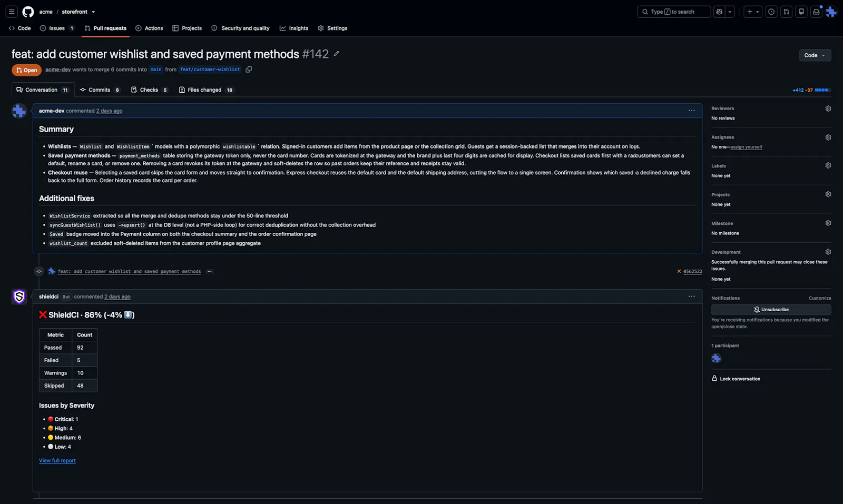Open the main base branch link
Image resolution: width=843 pixels, height=504 pixels.
coord(156,70)
